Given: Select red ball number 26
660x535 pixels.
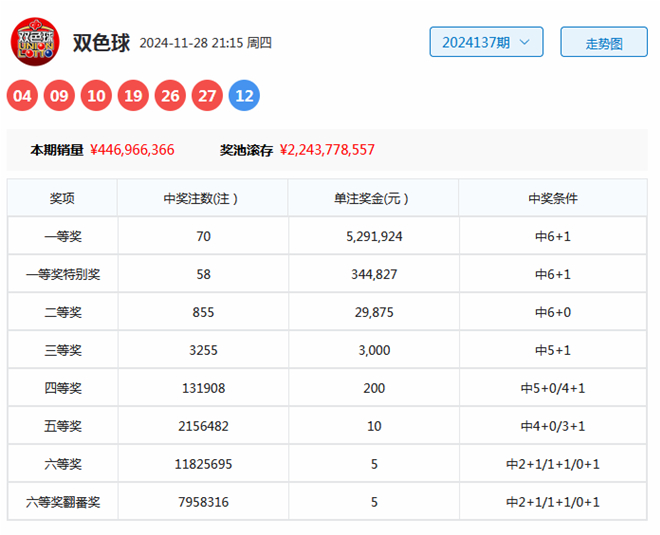Looking at the screenshot, I should [170, 96].
